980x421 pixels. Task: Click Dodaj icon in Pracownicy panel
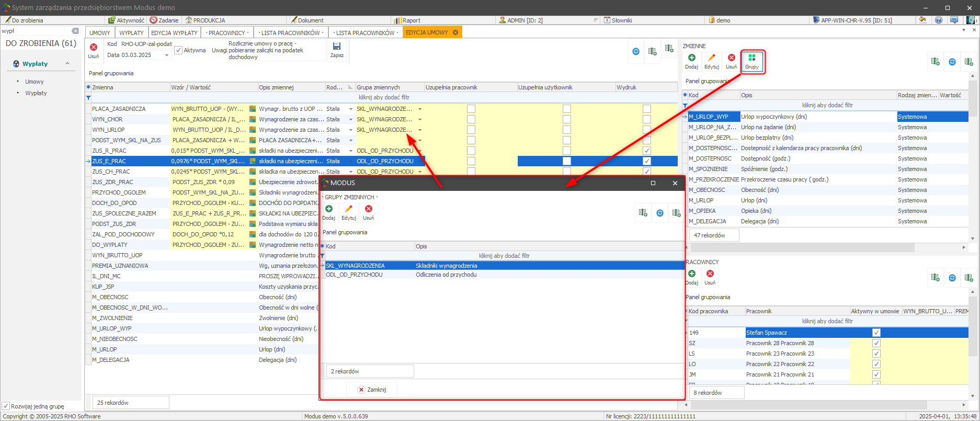click(x=692, y=277)
